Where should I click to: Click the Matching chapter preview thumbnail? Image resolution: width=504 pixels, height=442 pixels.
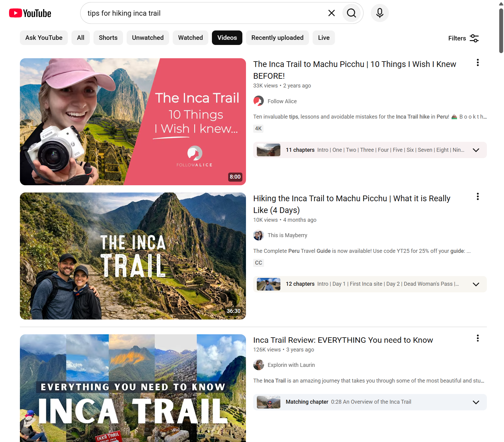coord(269,402)
